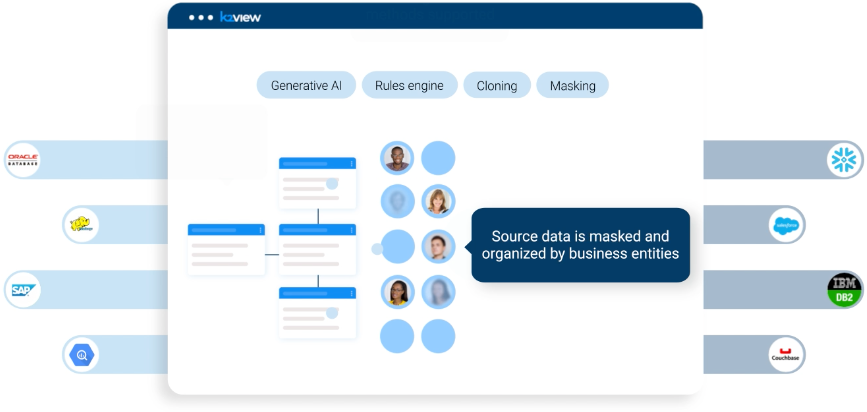Screen dimensions: 867x412
Task: Click the K2view logo in header
Action: 240,17
